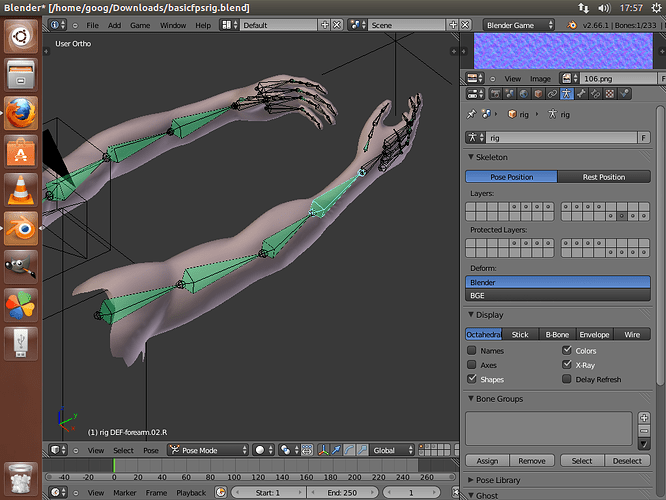Choose BGE as the deform option
Screen dimensions: 666x500
[558, 295]
